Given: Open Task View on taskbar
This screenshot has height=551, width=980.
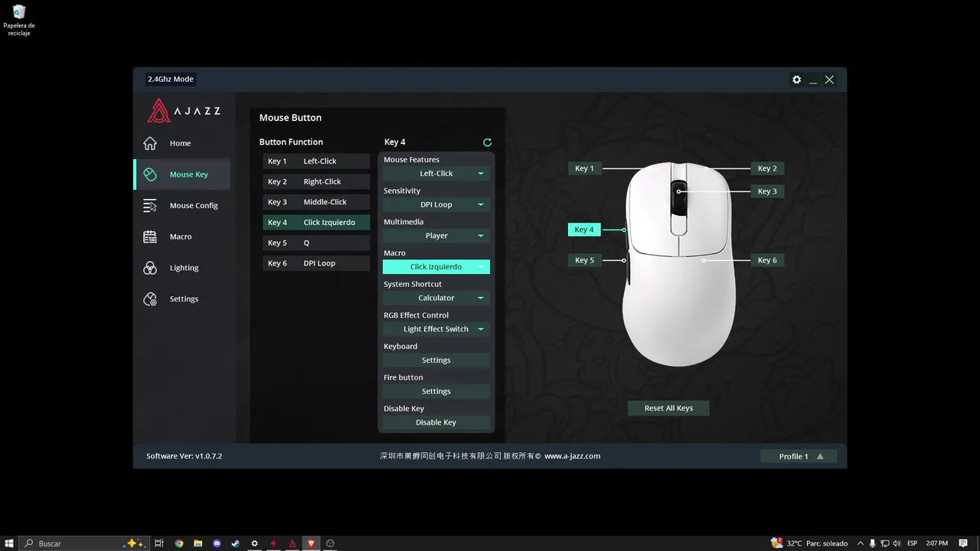Looking at the screenshot, I should tap(159, 543).
